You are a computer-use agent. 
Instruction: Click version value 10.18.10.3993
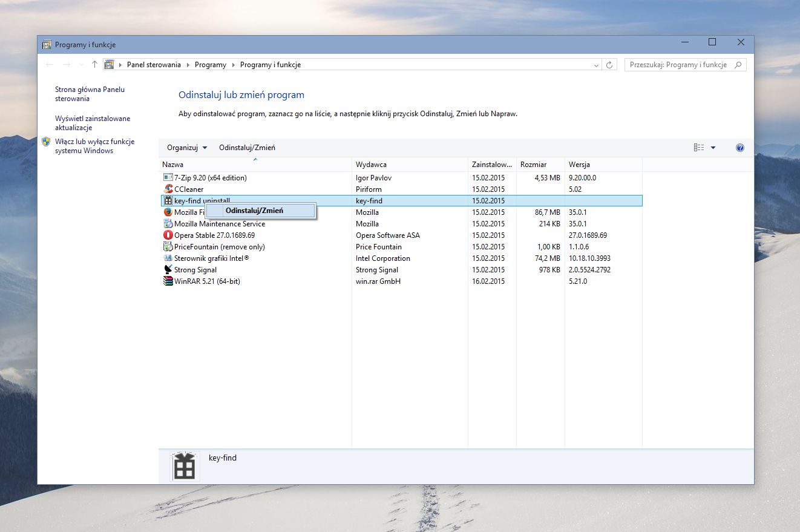(x=589, y=258)
